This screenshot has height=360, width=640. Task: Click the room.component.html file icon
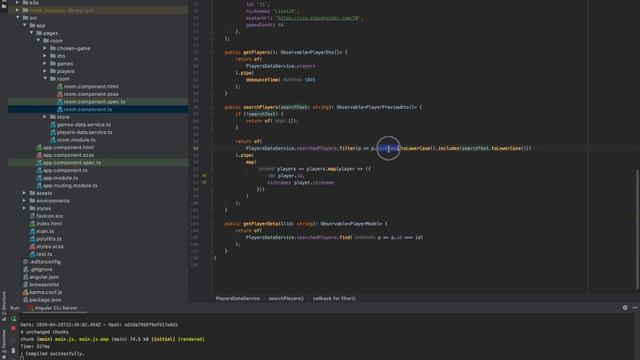60,87
